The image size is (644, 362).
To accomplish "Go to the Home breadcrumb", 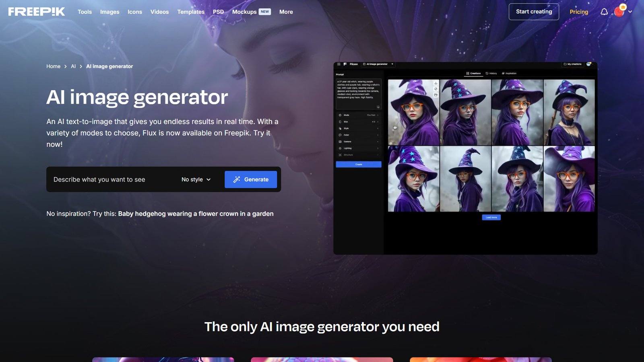I will [x=53, y=66].
